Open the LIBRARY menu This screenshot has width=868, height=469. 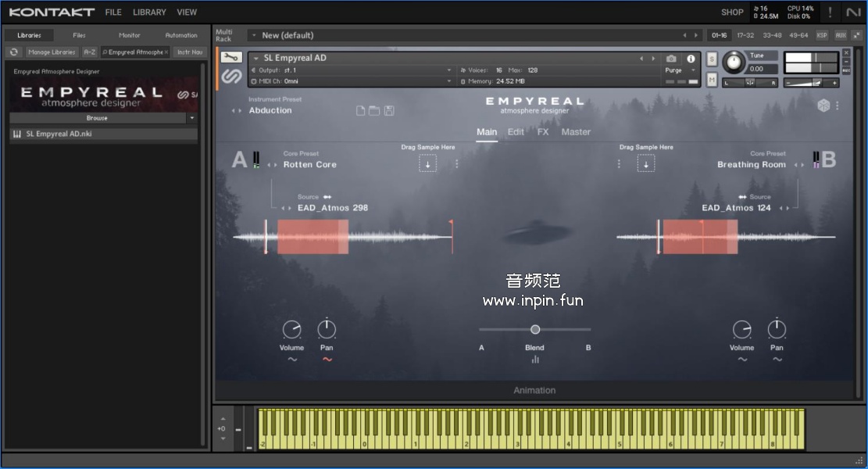coord(149,13)
